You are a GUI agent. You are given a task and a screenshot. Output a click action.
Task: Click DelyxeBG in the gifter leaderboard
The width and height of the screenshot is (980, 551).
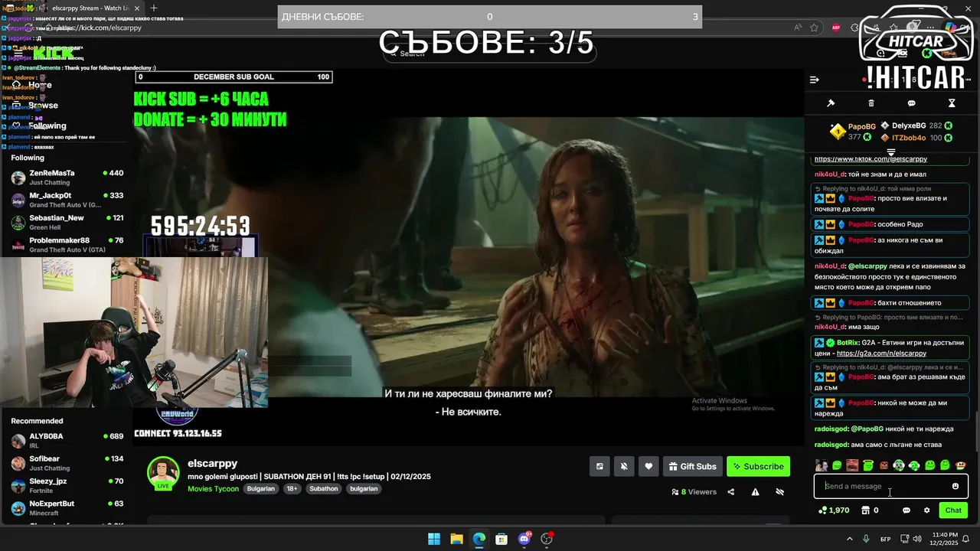pyautogui.click(x=908, y=126)
